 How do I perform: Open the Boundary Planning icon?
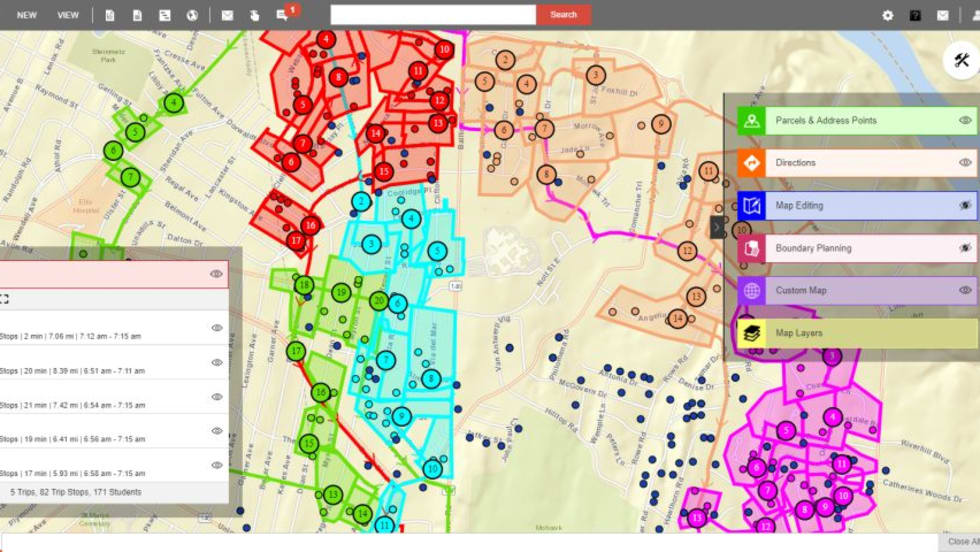tap(751, 248)
